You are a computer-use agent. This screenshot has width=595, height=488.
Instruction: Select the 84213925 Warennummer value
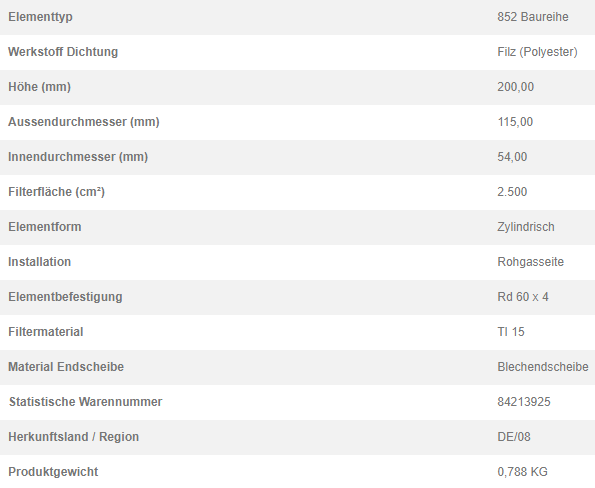524,401
